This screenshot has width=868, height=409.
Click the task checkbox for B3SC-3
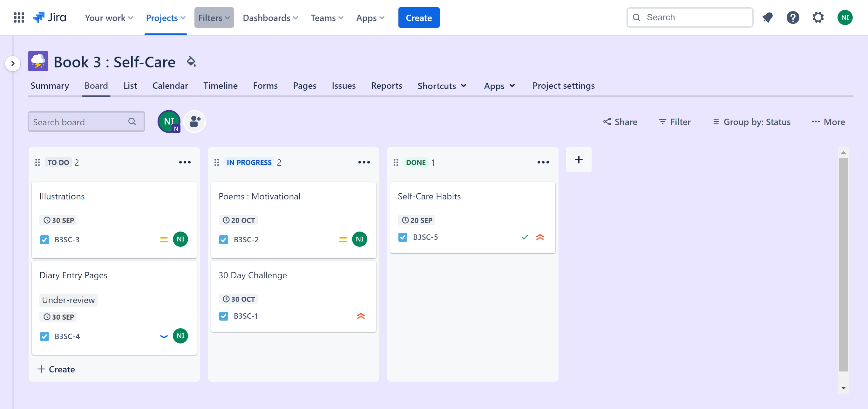pos(44,240)
